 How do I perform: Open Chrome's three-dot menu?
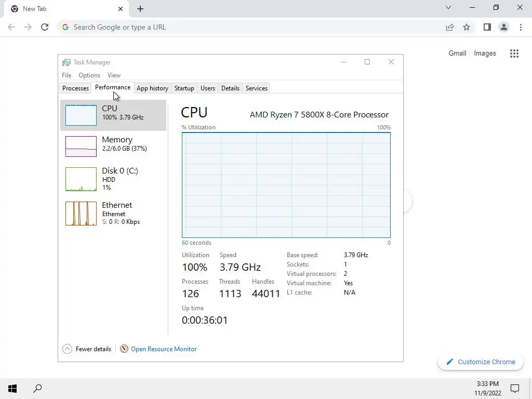point(521,27)
